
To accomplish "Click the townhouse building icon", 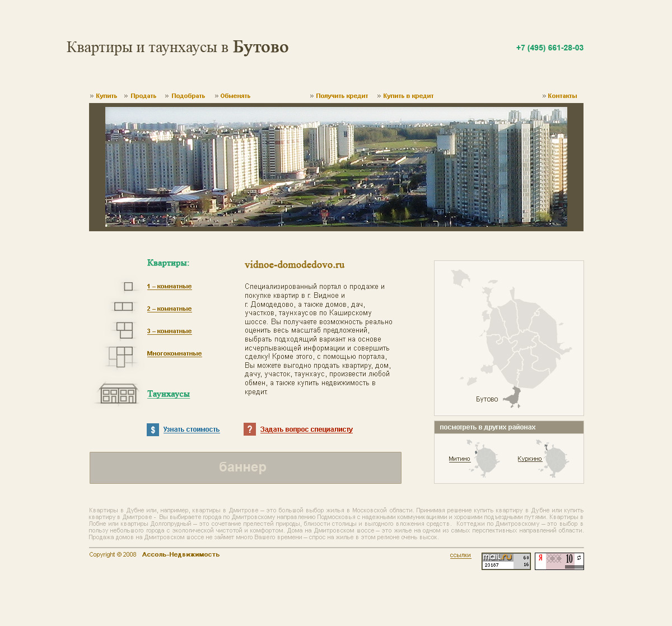I will (x=118, y=394).
